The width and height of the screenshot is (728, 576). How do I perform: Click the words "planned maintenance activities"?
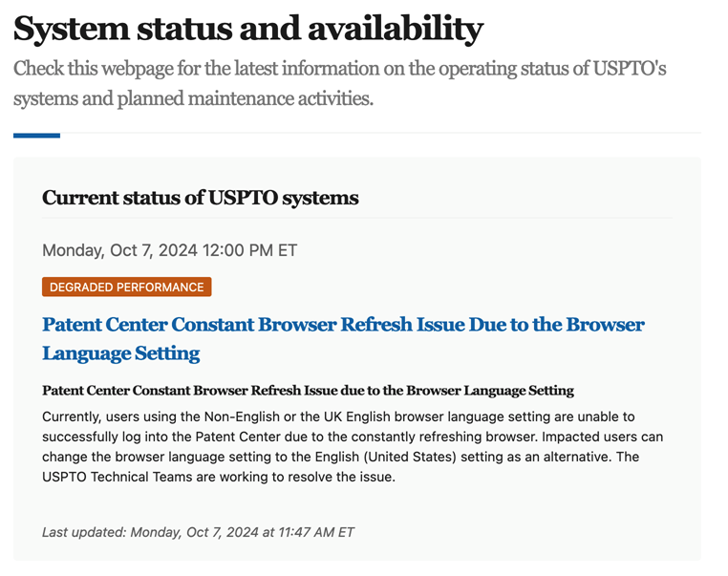[258, 98]
